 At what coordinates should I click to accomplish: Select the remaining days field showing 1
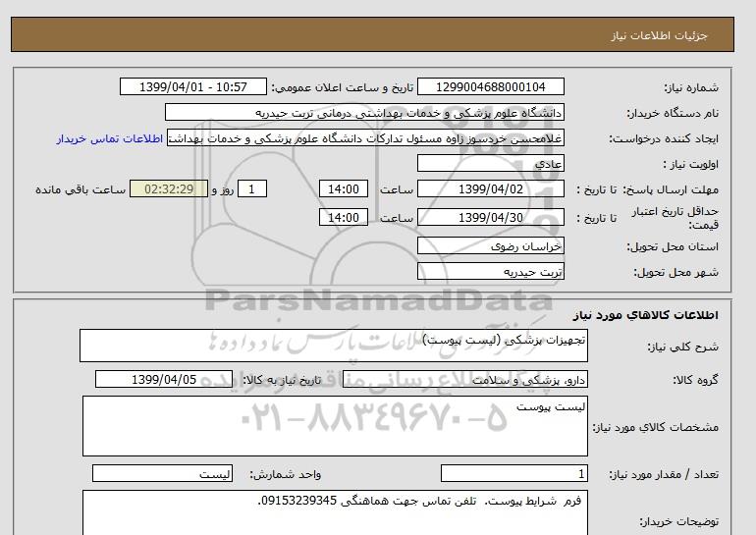pos(251,188)
